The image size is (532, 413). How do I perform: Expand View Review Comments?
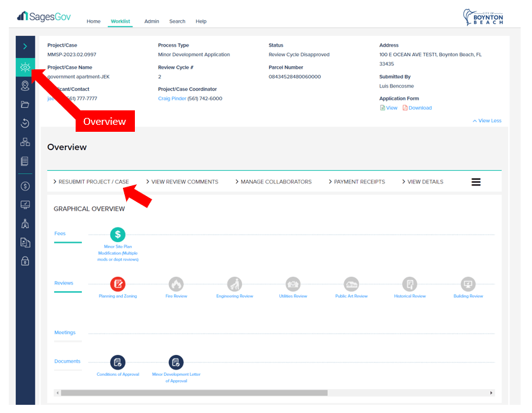(183, 182)
